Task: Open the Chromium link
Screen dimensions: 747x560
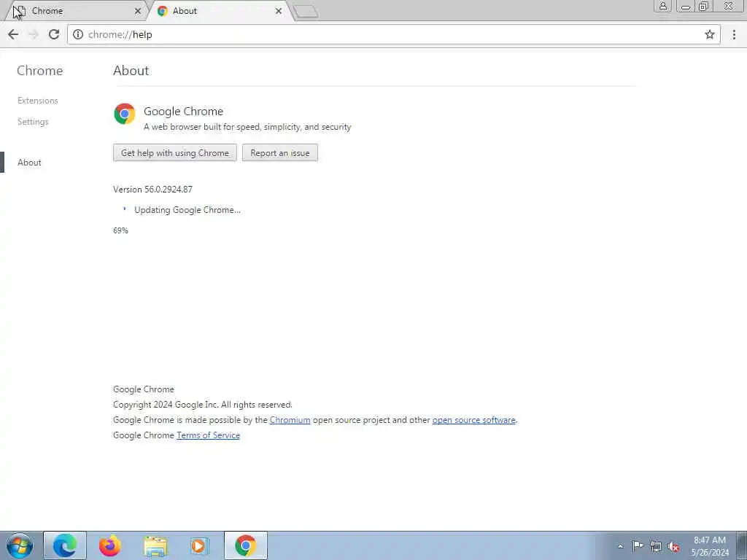Action: click(290, 420)
